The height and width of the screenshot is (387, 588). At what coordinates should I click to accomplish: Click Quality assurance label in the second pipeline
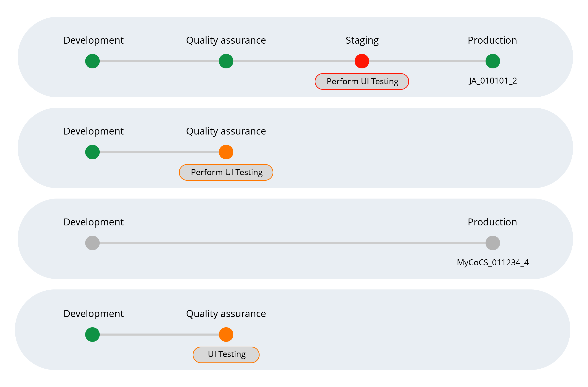pyautogui.click(x=226, y=131)
